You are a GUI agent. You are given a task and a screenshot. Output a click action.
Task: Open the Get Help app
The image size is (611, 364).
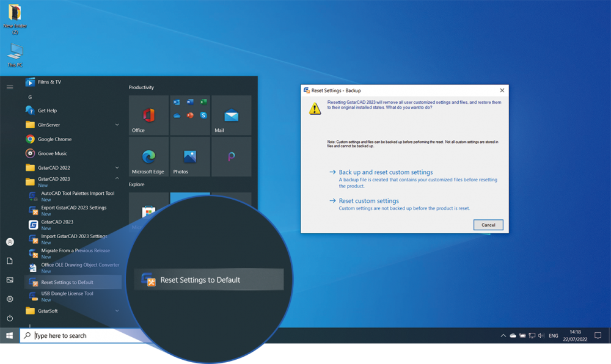coord(73,111)
